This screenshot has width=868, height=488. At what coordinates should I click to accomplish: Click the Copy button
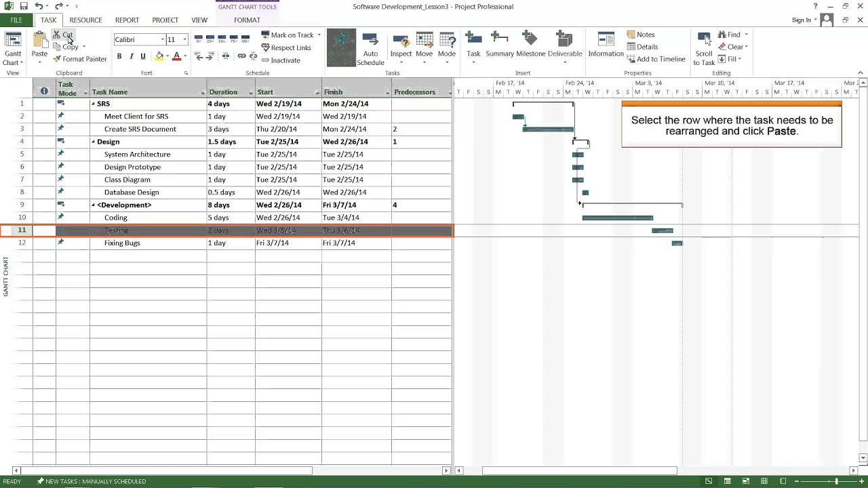(66, 47)
